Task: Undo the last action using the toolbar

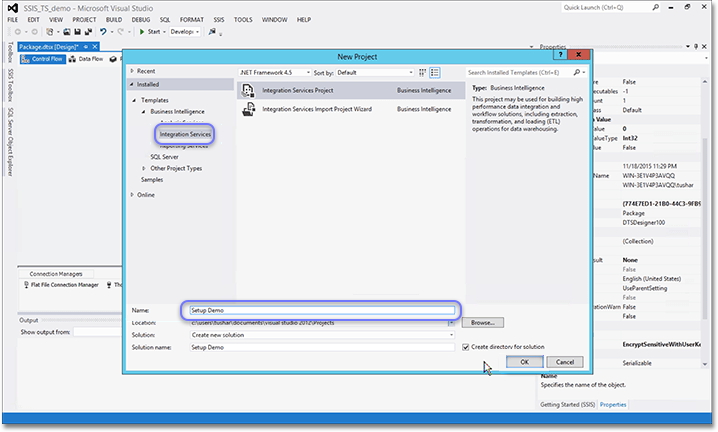Action: (103, 32)
